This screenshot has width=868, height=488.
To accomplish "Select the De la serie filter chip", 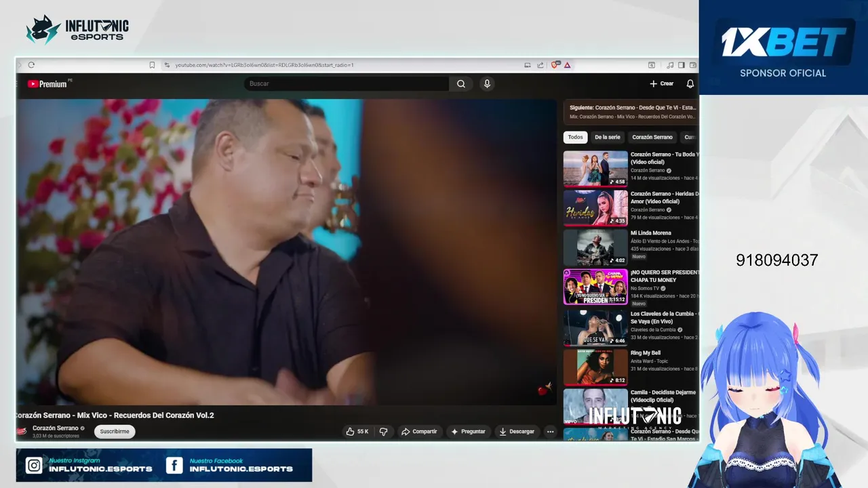I will point(608,137).
